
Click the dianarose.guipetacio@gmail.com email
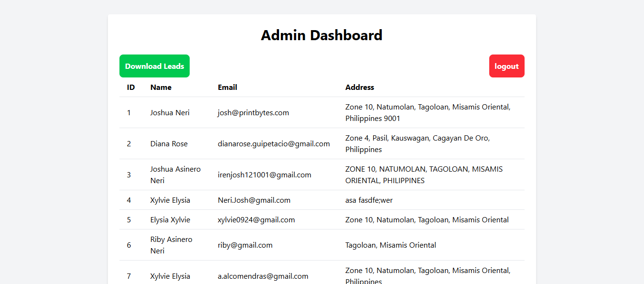(274, 144)
